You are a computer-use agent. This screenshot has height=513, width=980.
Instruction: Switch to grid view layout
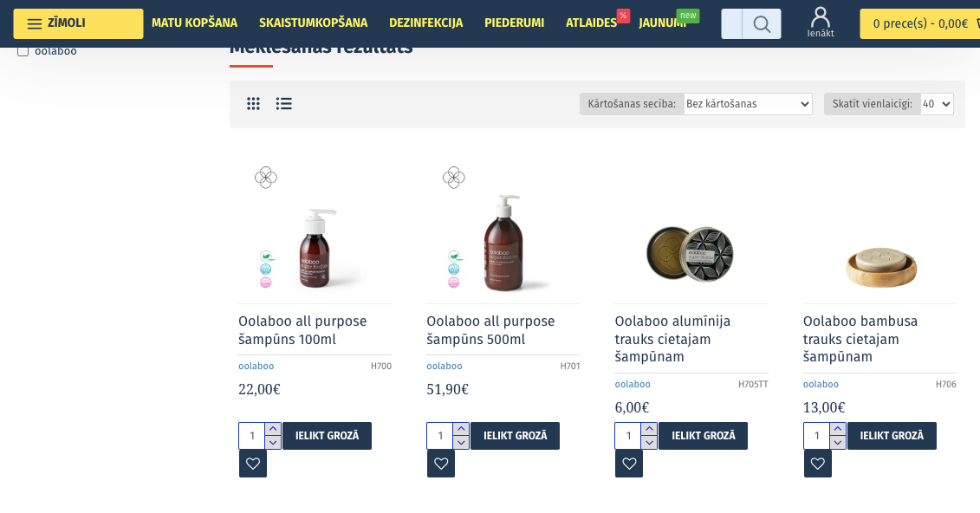253,104
